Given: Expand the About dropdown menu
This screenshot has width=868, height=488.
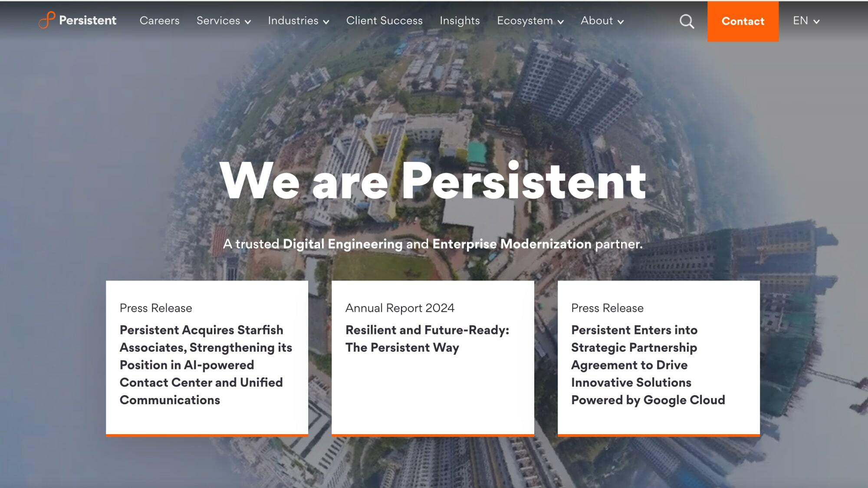Looking at the screenshot, I should [602, 21].
